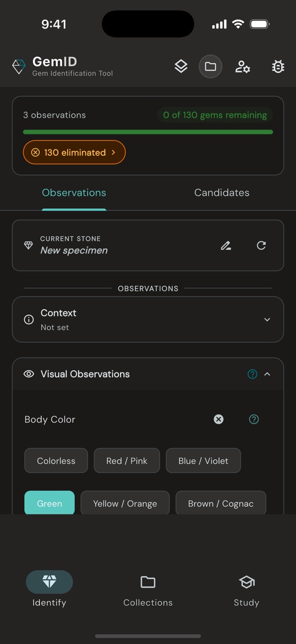The image size is (296, 644).
Task: Select the Colorless body color chip
Action: pos(56,461)
